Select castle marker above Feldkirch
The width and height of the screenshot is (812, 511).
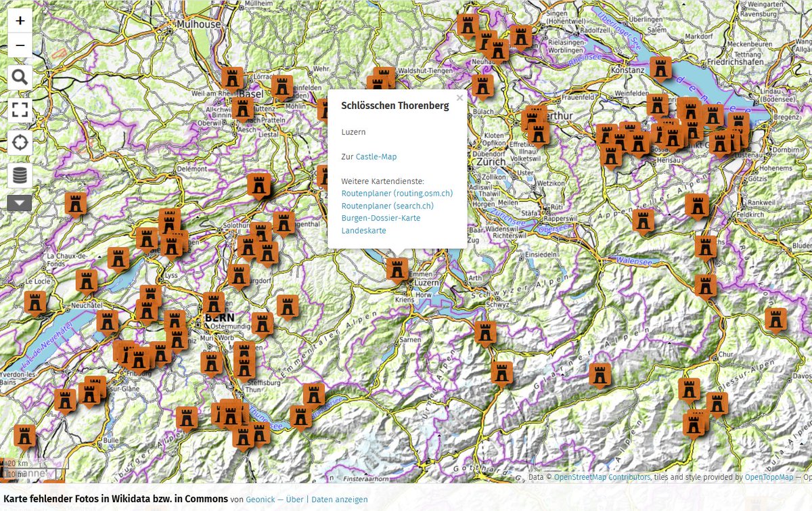pos(696,206)
